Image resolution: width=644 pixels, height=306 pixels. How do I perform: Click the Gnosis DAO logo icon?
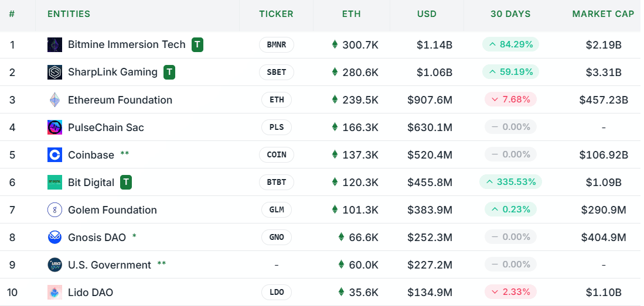click(x=54, y=238)
